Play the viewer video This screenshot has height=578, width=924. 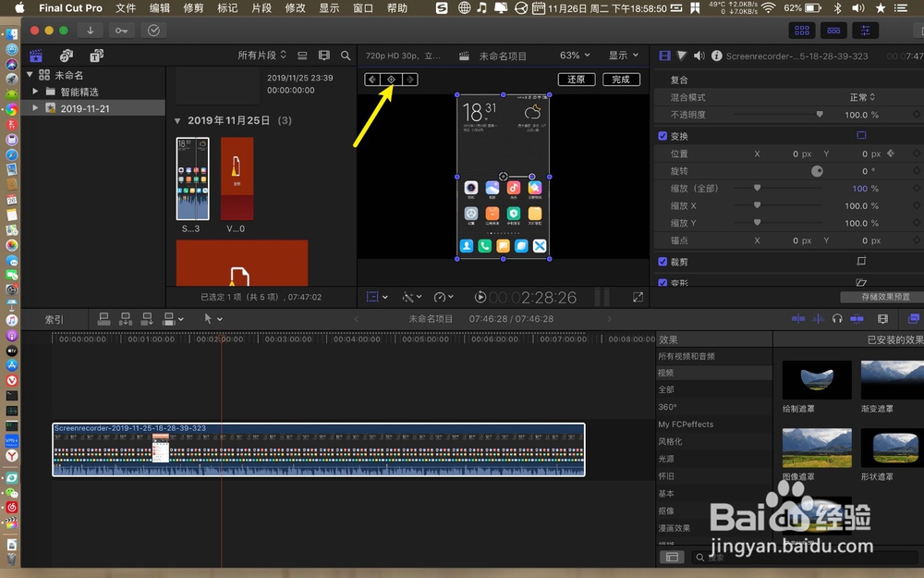(x=480, y=297)
